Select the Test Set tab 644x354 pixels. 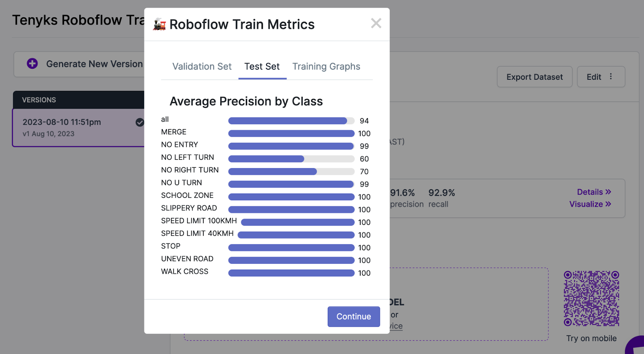262,66
